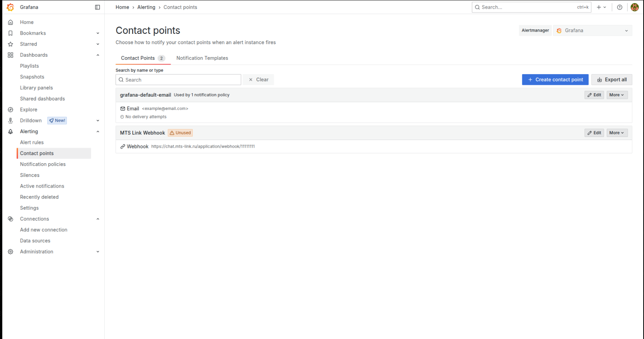Edit the MTS Link Webhook contact point

click(594, 133)
